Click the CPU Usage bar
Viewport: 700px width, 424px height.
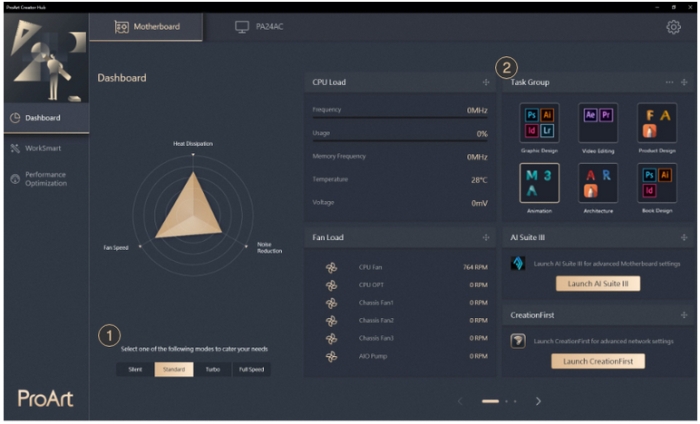click(400, 141)
